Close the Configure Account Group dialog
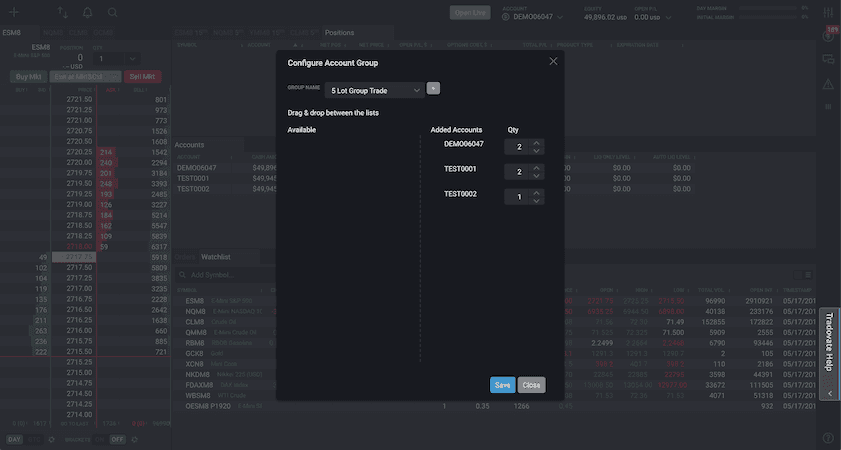This screenshot has width=841, height=450. (553, 62)
